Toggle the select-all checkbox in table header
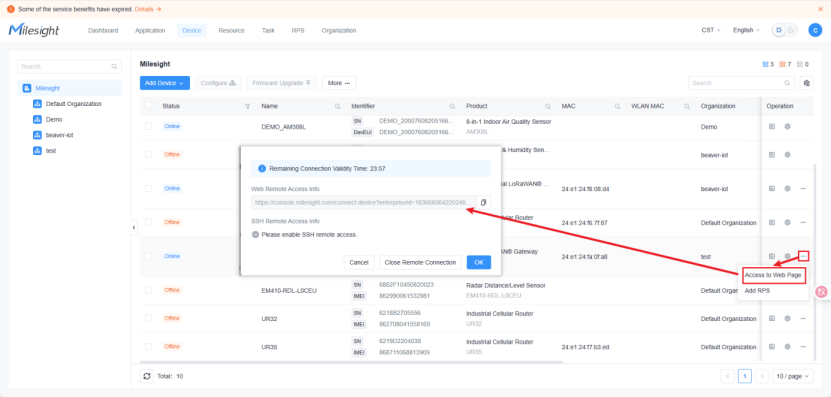 tap(148, 106)
